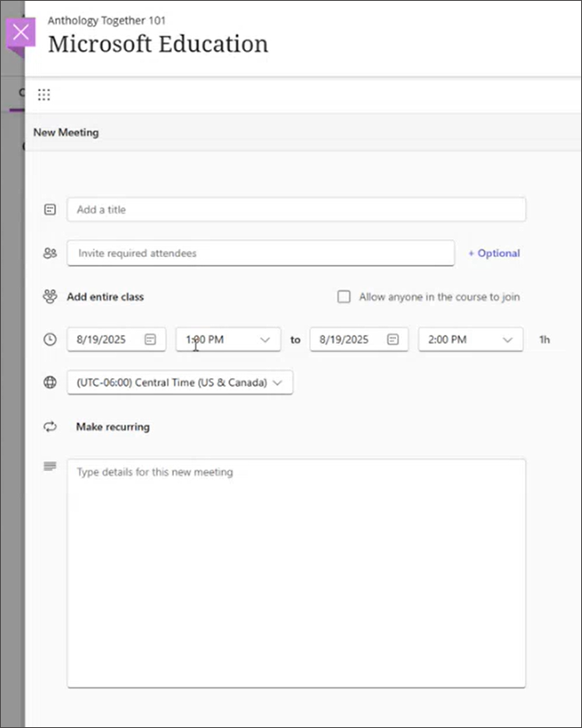Click the Add a title field
This screenshot has height=728, width=582.
296,210
